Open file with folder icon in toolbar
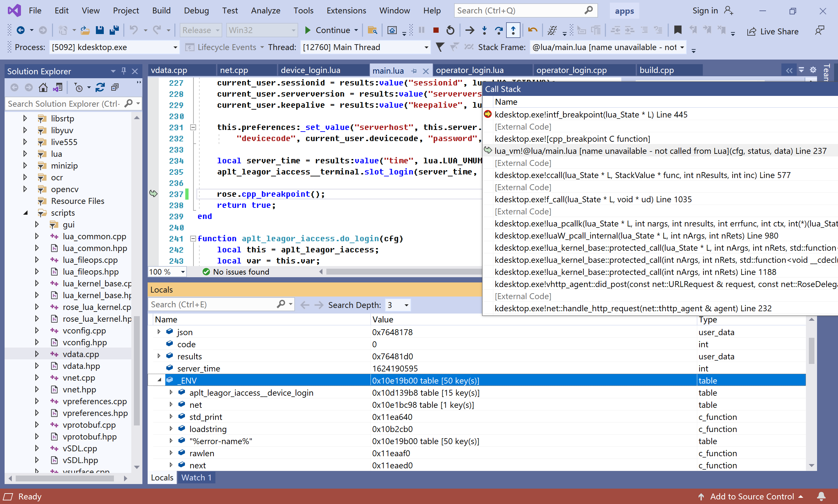The width and height of the screenshot is (838, 504). point(85,30)
